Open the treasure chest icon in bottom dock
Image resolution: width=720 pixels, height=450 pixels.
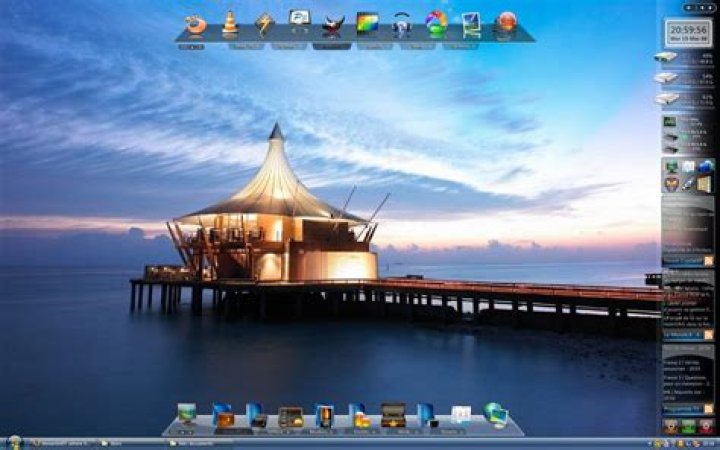[393, 415]
